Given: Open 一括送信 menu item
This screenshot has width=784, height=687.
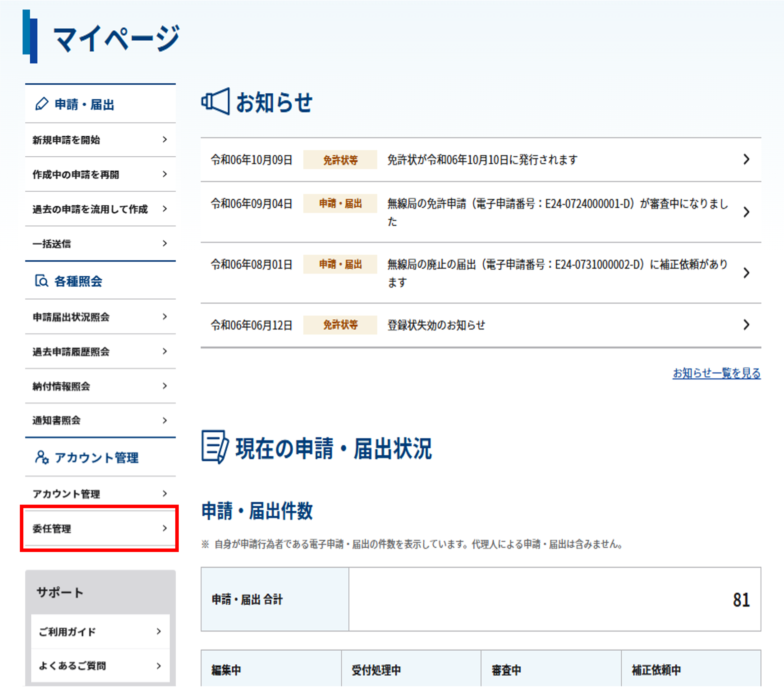Looking at the screenshot, I should [x=100, y=244].
